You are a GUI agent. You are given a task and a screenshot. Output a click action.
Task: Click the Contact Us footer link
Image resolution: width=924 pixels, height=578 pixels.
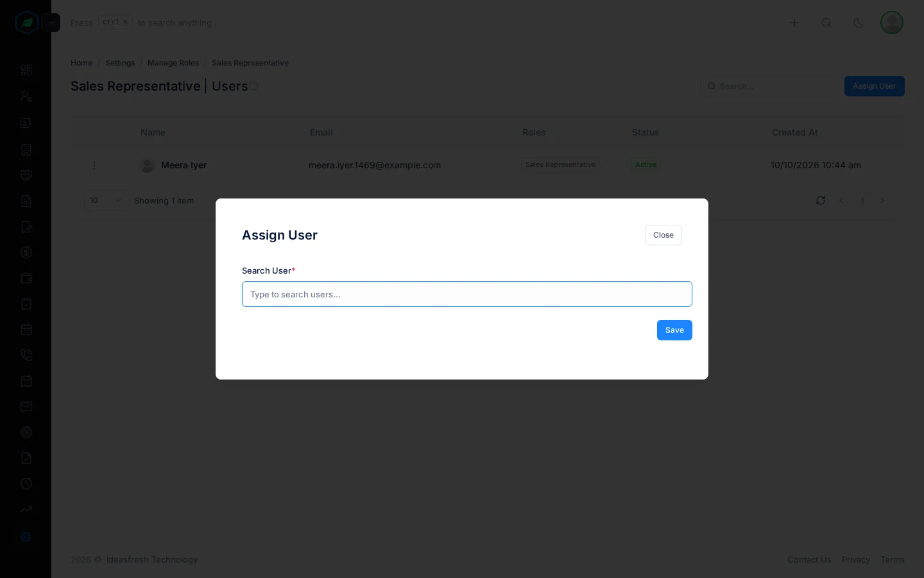(809, 560)
